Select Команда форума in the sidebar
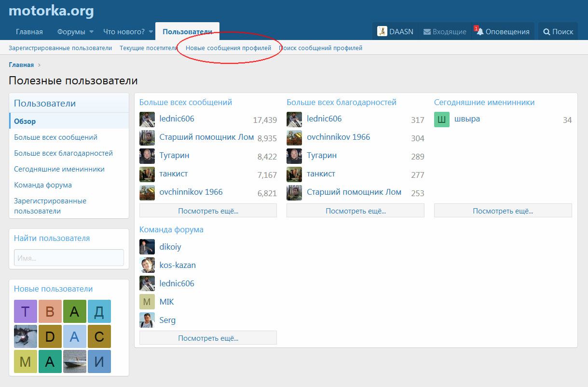The height and width of the screenshot is (387, 588). [x=43, y=185]
